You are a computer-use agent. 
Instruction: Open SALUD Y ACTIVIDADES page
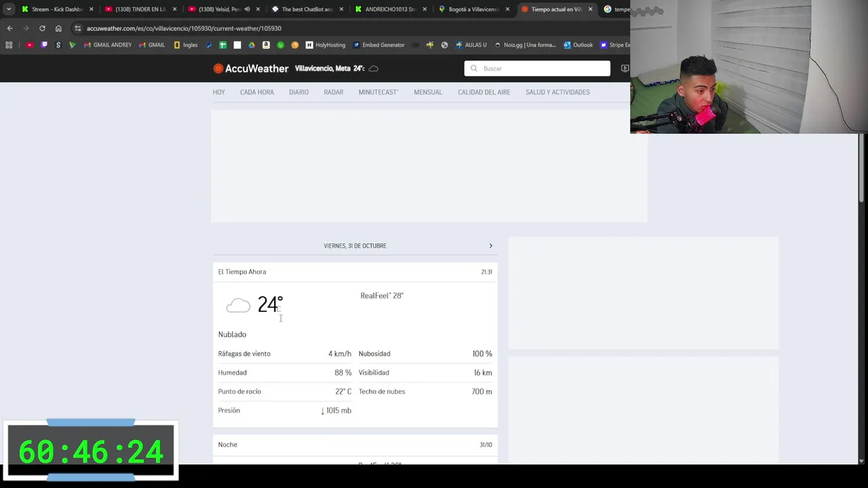(x=557, y=92)
